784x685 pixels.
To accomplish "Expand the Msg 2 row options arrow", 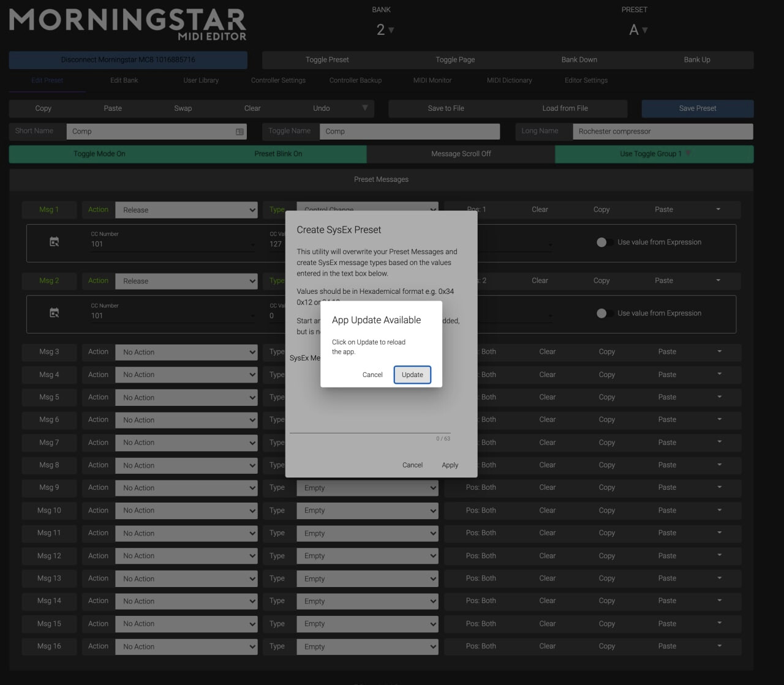I will [718, 280].
